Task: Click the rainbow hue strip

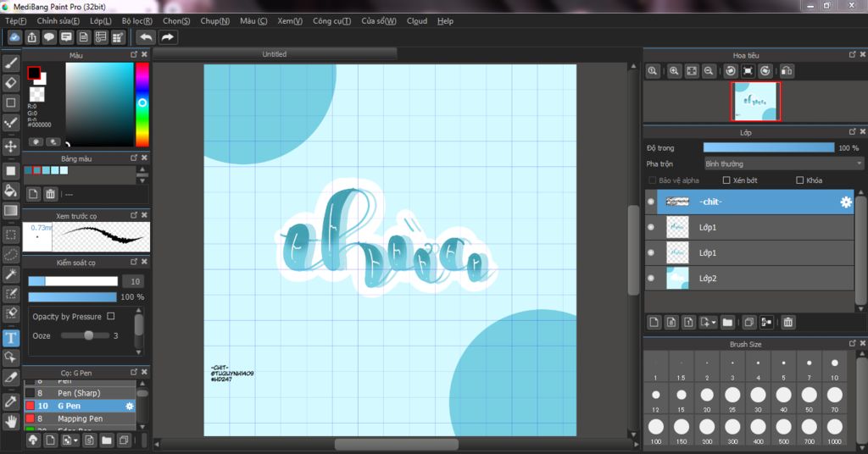Action: click(x=142, y=104)
